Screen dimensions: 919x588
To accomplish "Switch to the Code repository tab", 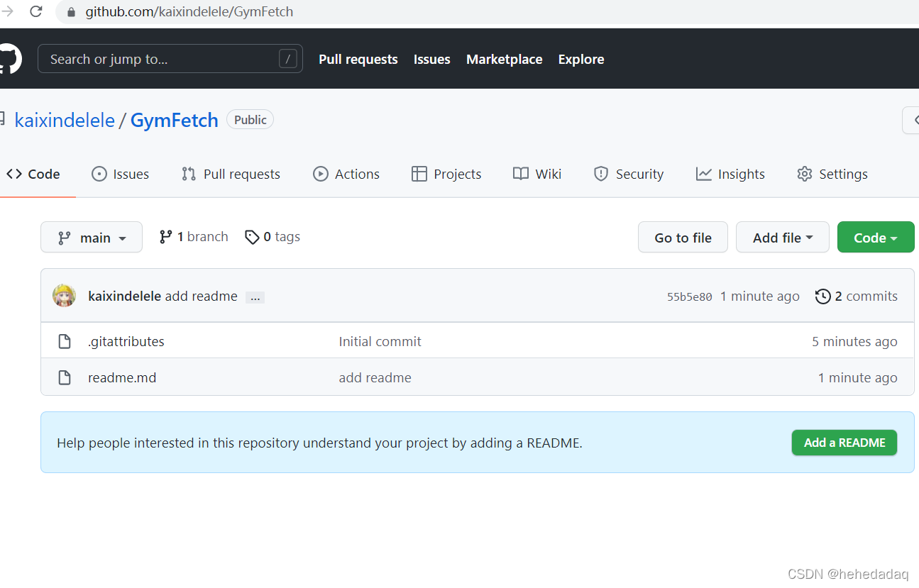I will coord(33,174).
